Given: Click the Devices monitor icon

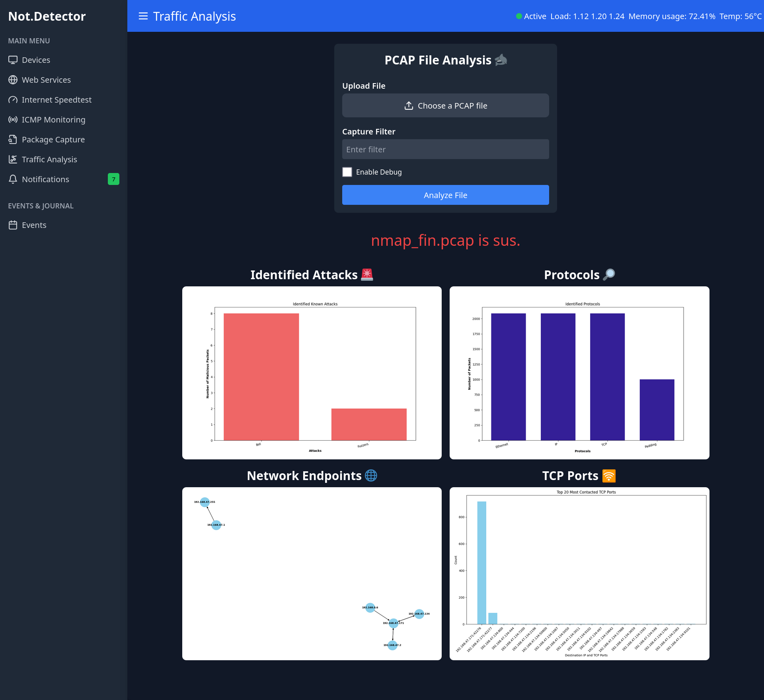Looking at the screenshot, I should (13, 60).
